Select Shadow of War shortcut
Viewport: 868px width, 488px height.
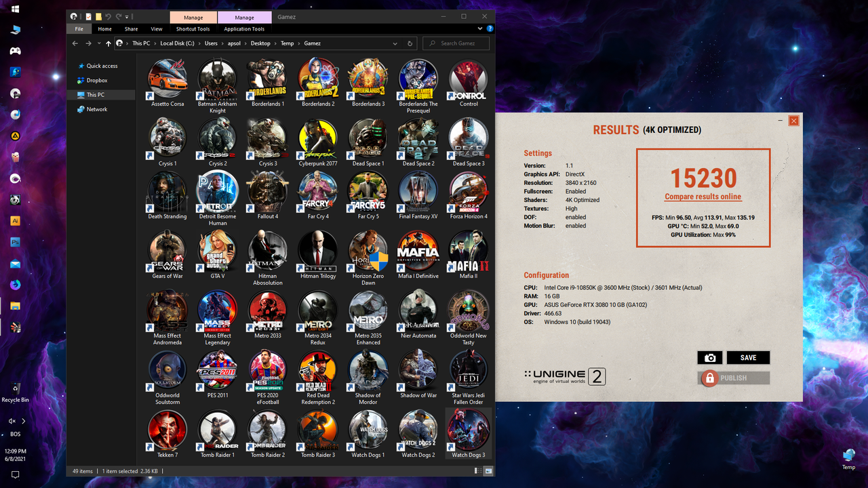(x=418, y=374)
